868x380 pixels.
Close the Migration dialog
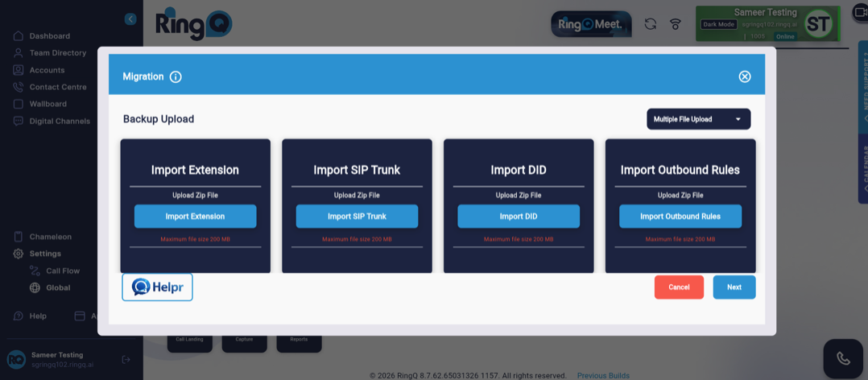click(x=745, y=76)
